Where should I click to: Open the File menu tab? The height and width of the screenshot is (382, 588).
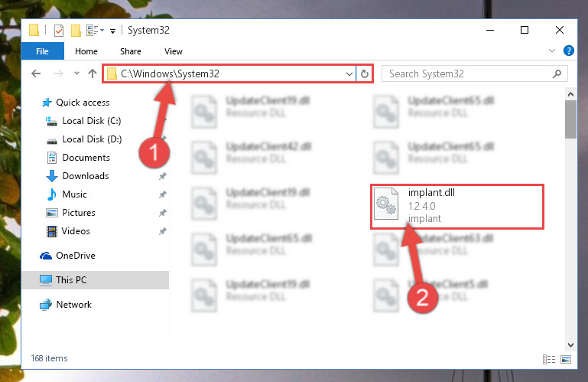(x=42, y=51)
